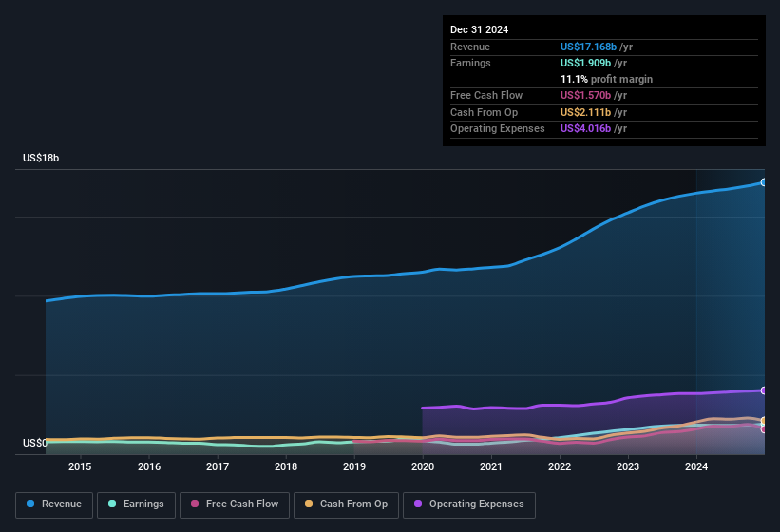Click the 2016 x-axis label
Screen dimensions: 780x532
[149, 466]
